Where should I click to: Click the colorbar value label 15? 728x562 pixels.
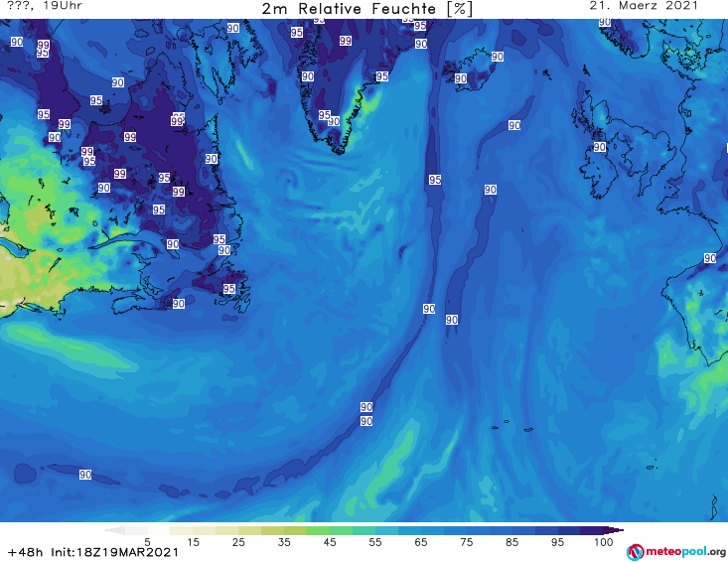[x=193, y=542]
